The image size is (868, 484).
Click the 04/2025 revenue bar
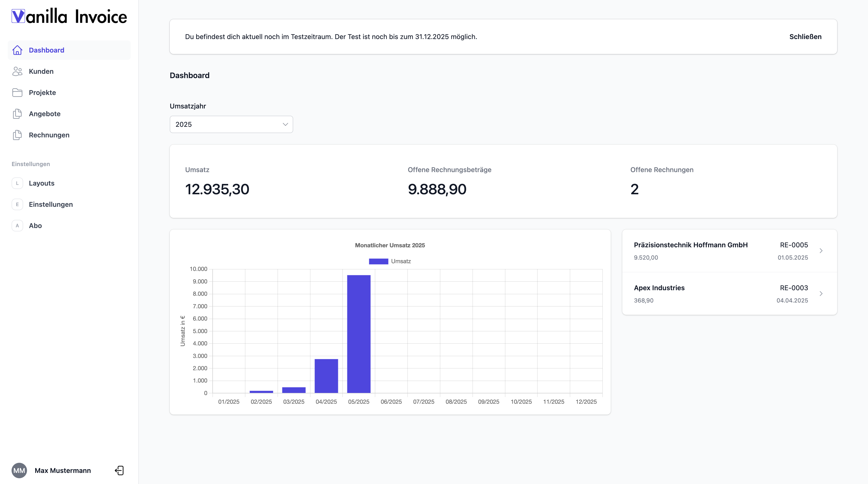click(x=326, y=376)
